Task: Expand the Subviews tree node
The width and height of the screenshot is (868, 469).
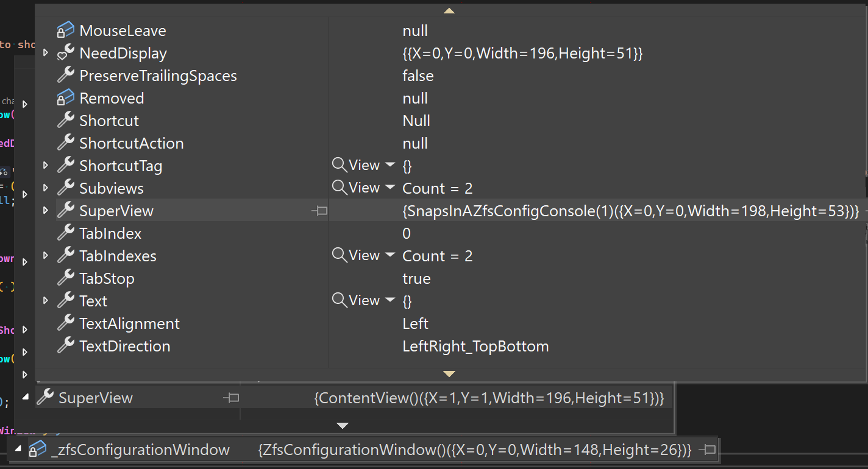Action: point(46,188)
